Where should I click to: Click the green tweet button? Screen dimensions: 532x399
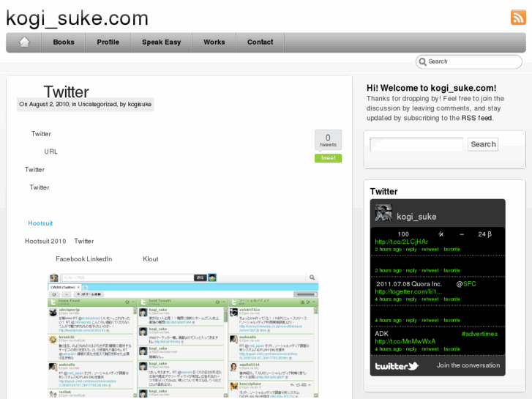(328, 158)
